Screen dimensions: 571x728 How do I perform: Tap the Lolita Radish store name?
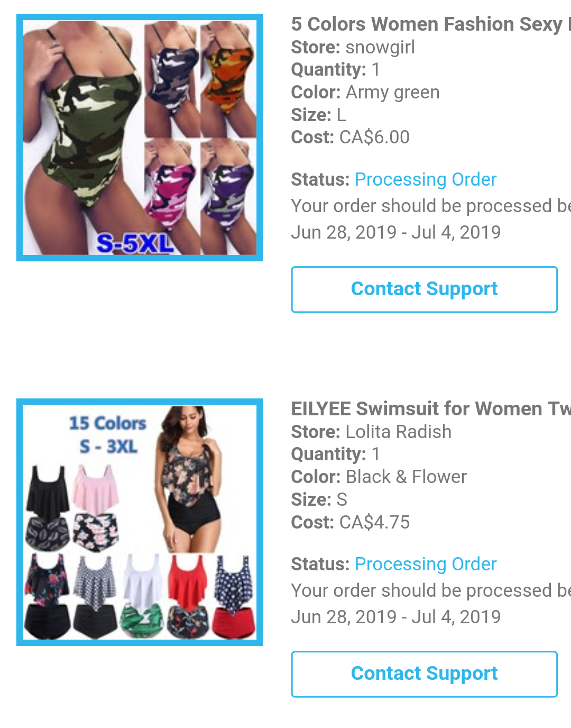[x=399, y=432]
